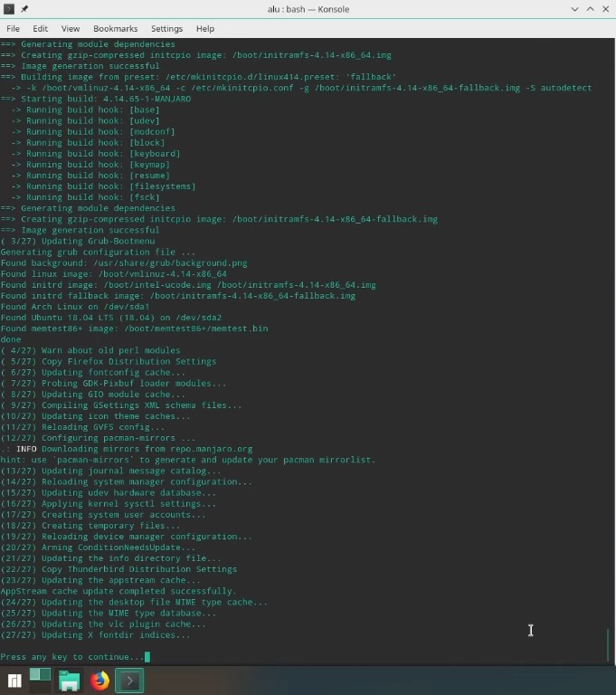Click the Konsole terminal icon in title bar
Screen dimensions: 616x695
9,9
